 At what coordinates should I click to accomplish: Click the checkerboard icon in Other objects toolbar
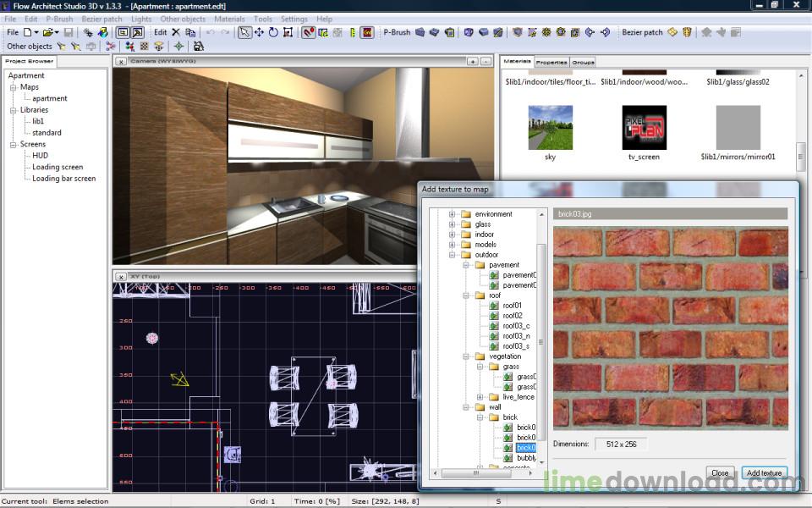(145, 46)
